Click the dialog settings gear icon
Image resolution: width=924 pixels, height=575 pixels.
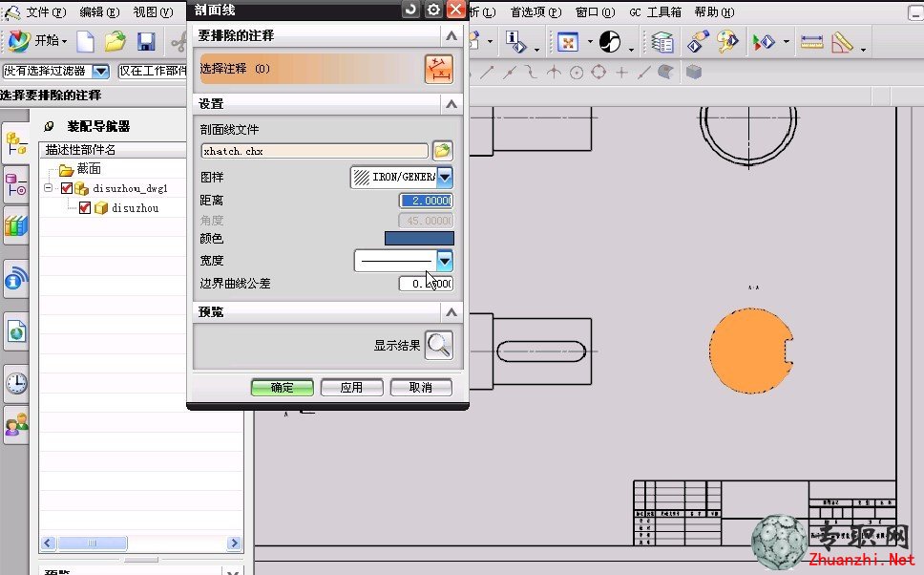(x=433, y=10)
